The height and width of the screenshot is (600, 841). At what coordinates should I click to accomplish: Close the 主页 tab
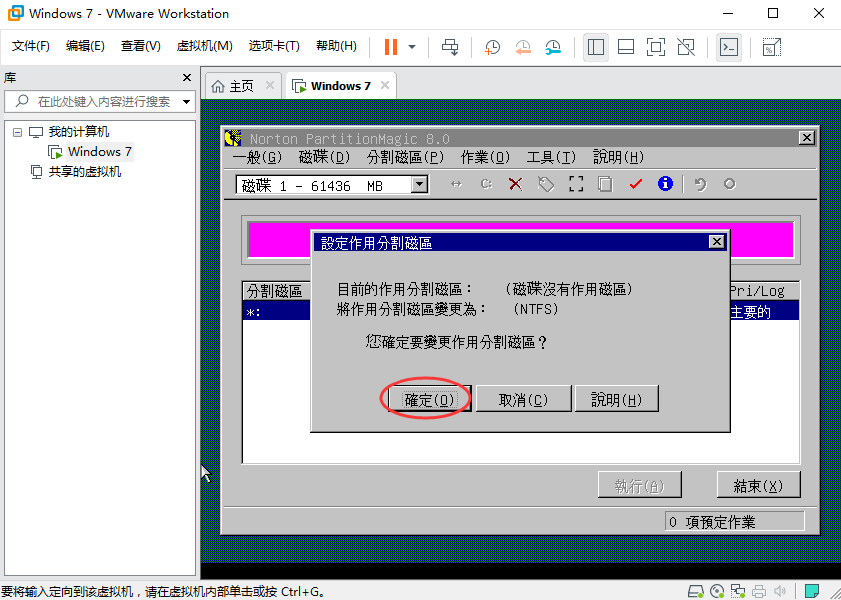(x=270, y=85)
